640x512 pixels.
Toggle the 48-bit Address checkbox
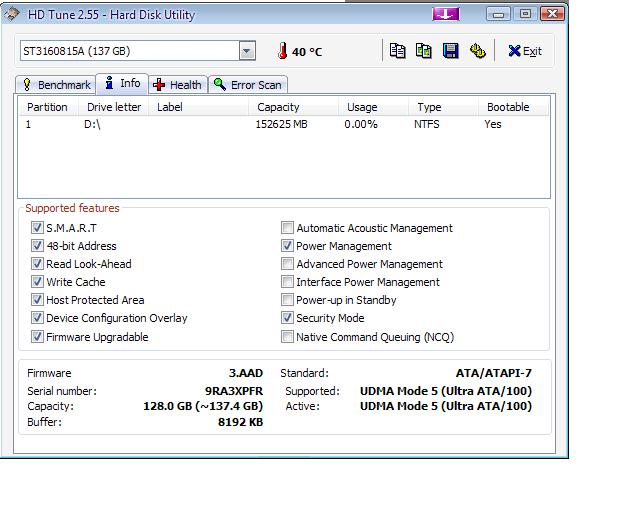pos(37,246)
